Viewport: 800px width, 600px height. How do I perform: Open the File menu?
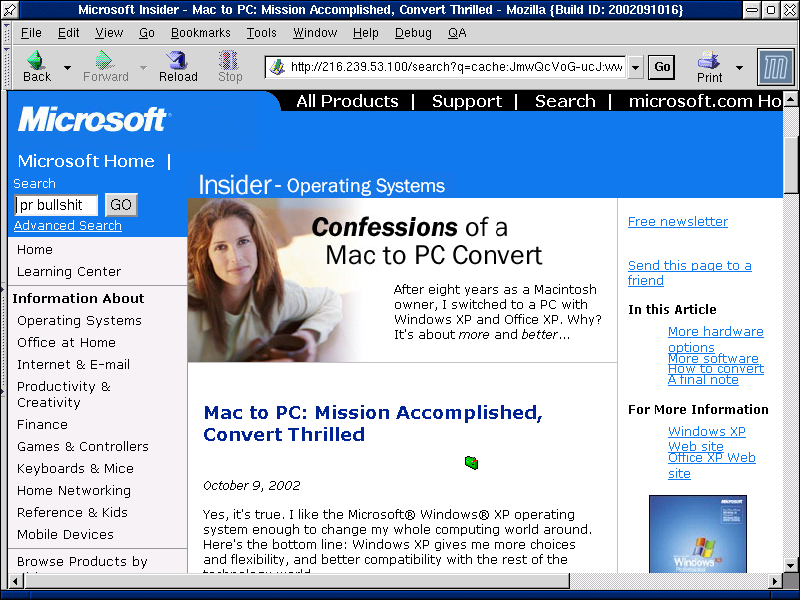tap(31, 33)
